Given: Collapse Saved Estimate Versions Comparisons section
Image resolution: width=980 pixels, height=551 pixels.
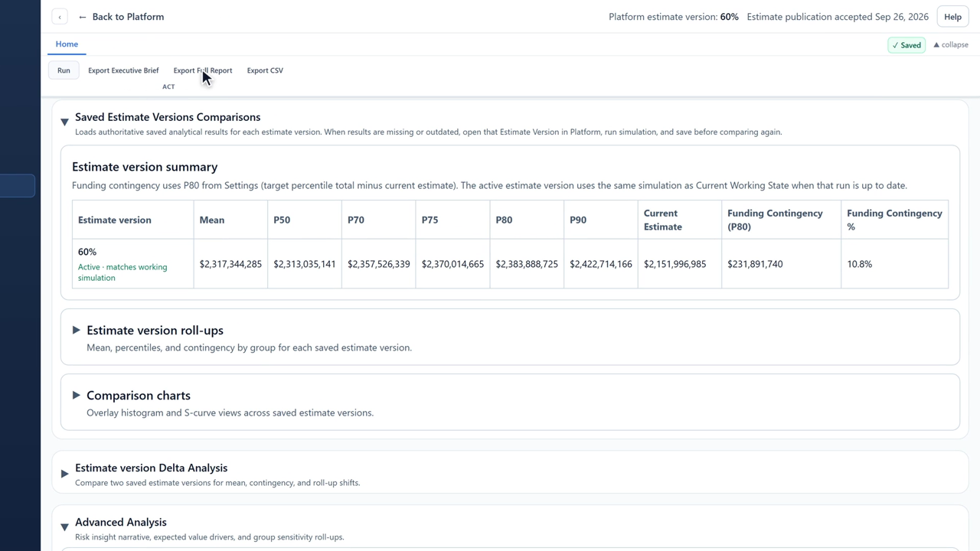Looking at the screenshot, I should click(64, 122).
